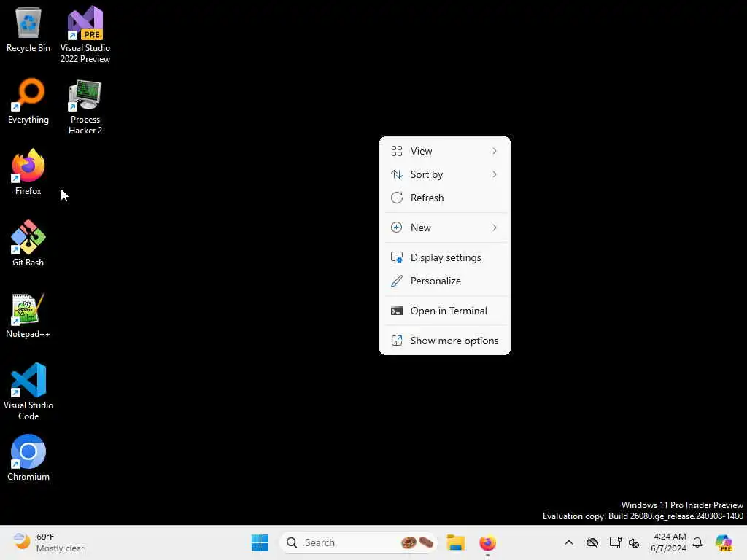Select the Git Bash desktop shortcut

coord(28,244)
